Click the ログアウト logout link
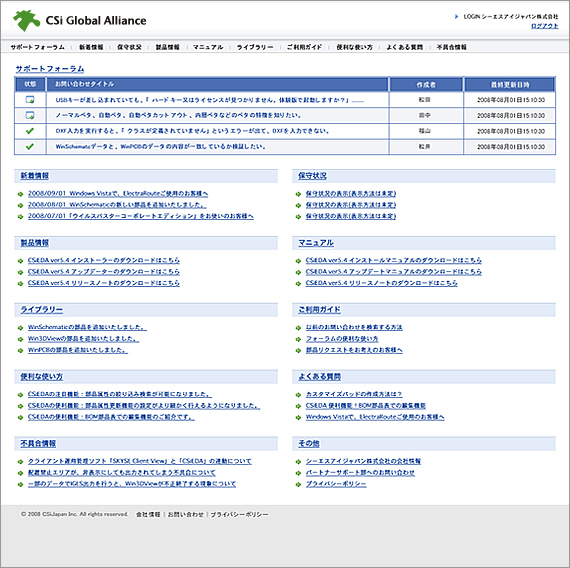 [544, 26]
